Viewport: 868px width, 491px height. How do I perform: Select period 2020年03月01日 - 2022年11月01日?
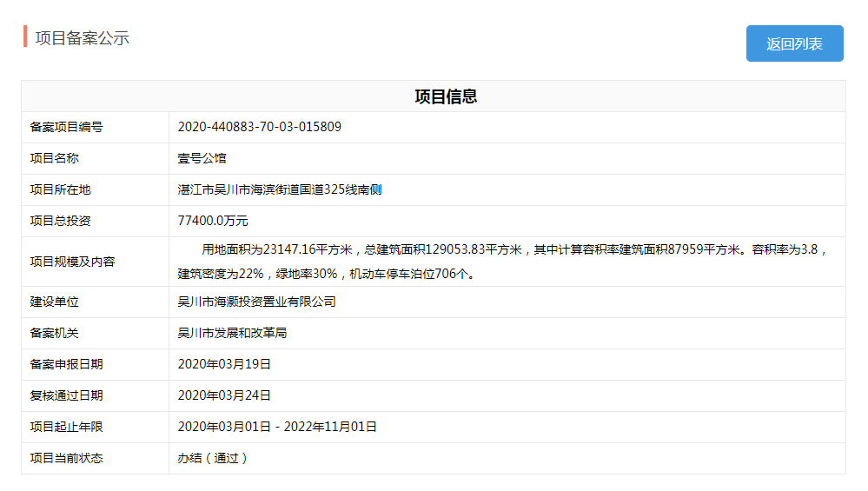(277, 427)
